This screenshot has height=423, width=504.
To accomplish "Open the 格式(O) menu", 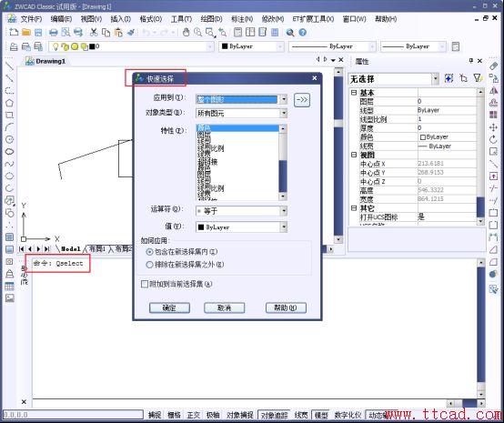I will [x=150, y=19].
